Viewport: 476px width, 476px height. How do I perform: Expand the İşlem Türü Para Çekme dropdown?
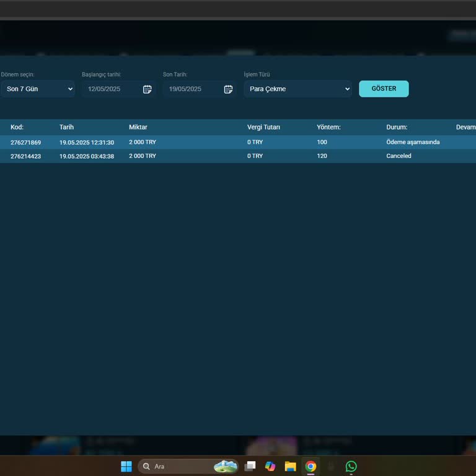coord(297,89)
